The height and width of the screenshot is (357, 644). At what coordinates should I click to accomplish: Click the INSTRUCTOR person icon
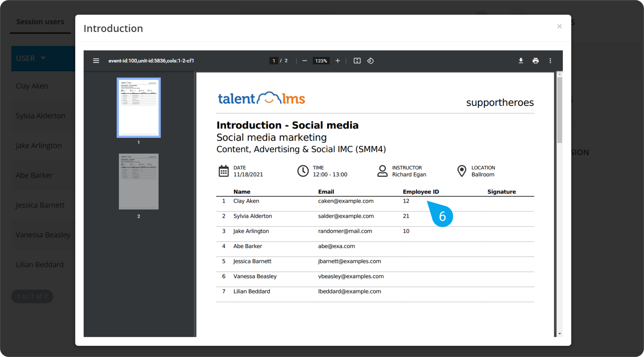[382, 171]
